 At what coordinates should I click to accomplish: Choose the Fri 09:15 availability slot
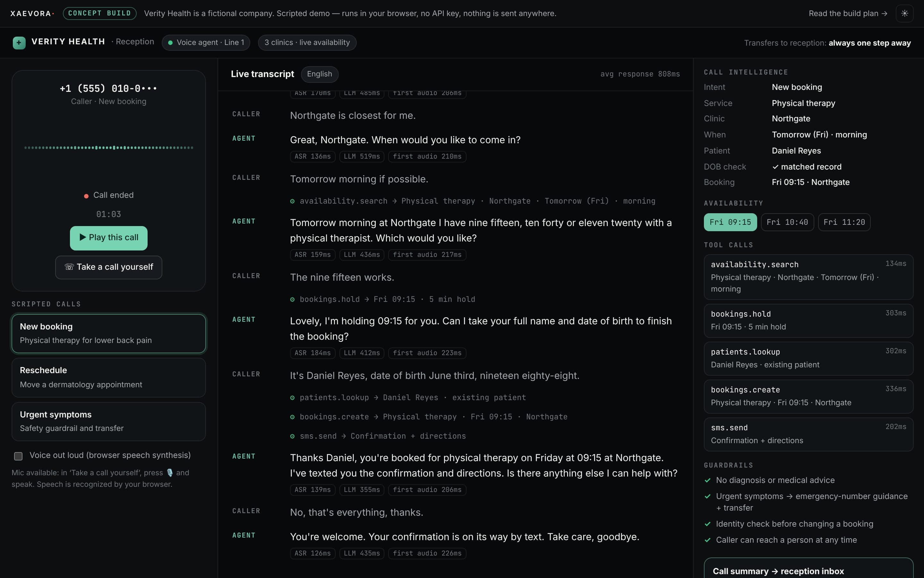pyautogui.click(x=730, y=222)
